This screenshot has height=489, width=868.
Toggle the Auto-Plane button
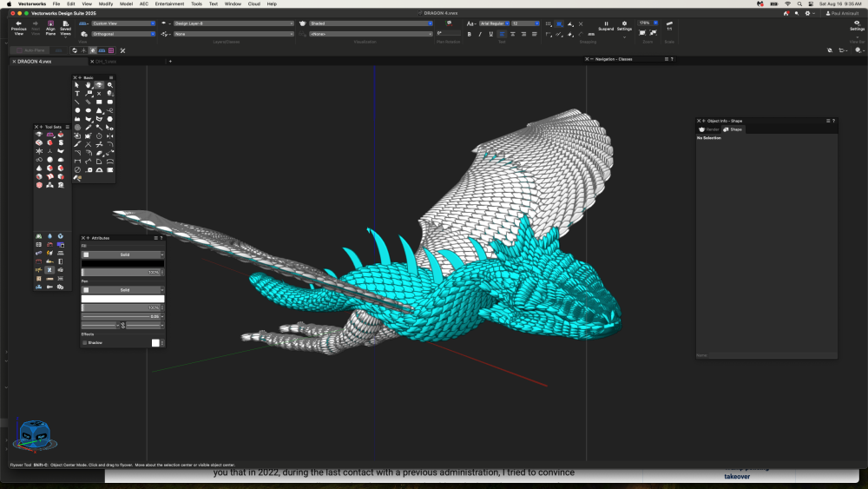[29, 50]
